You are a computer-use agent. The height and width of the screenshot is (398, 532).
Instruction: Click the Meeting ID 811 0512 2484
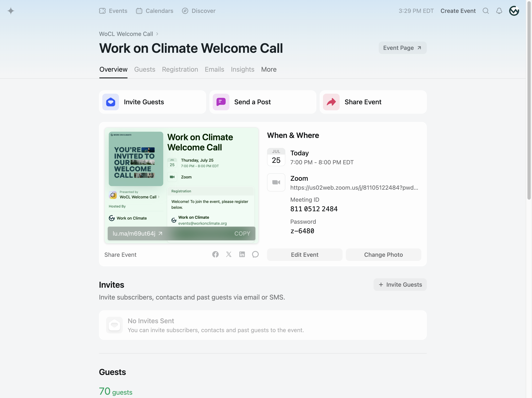(x=314, y=209)
